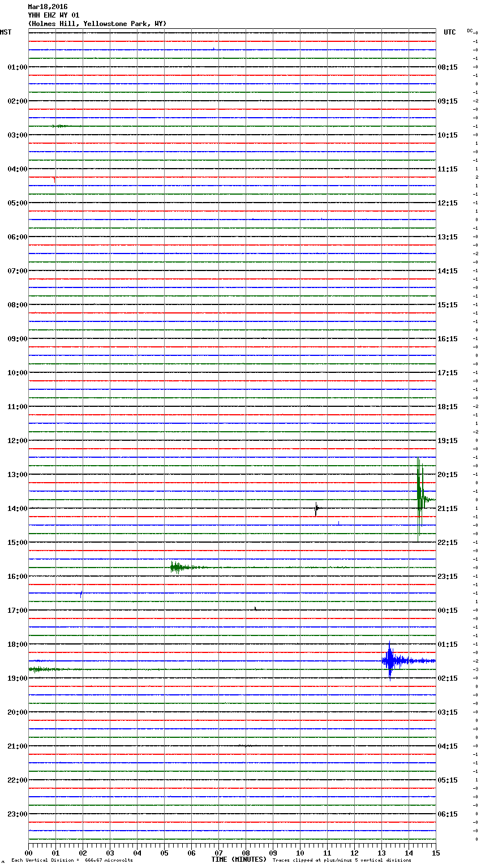The height and width of the screenshot is (868, 481).
Task: Click the "11:15" UTC time label
Action: (448, 169)
